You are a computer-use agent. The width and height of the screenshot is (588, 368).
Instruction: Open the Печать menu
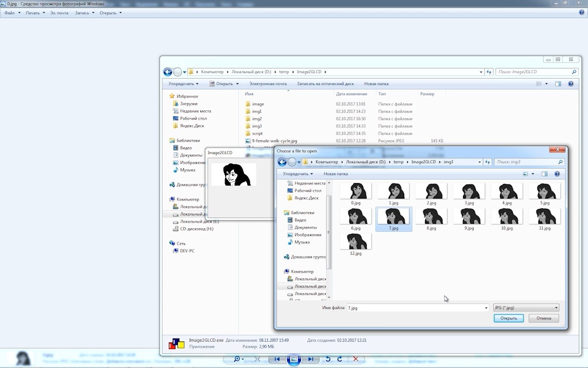(x=35, y=13)
